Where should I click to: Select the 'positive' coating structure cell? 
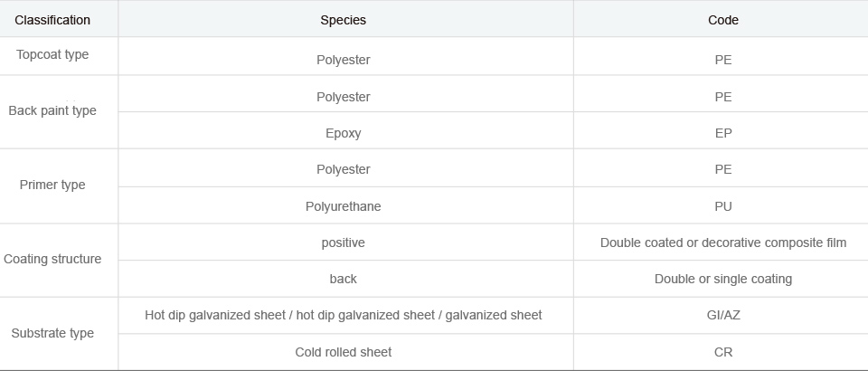pyautogui.click(x=344, y=243)
